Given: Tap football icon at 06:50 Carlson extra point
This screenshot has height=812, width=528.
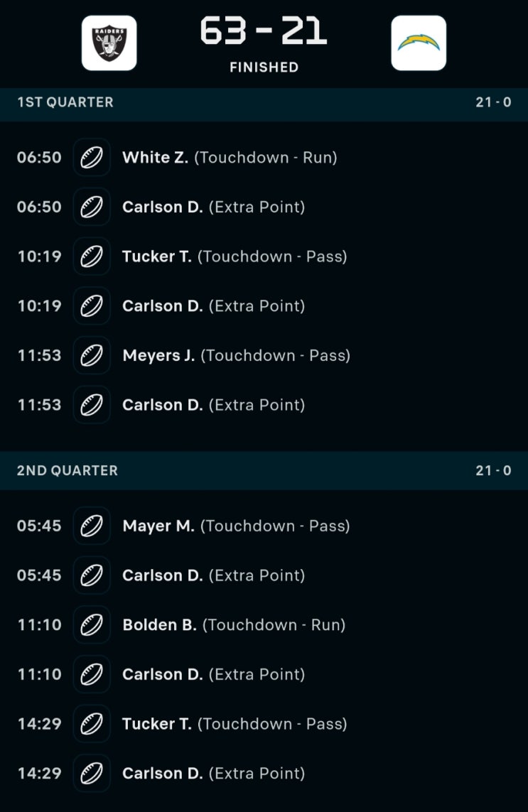Looking at the screenshot, I should [x=92, y=207].
